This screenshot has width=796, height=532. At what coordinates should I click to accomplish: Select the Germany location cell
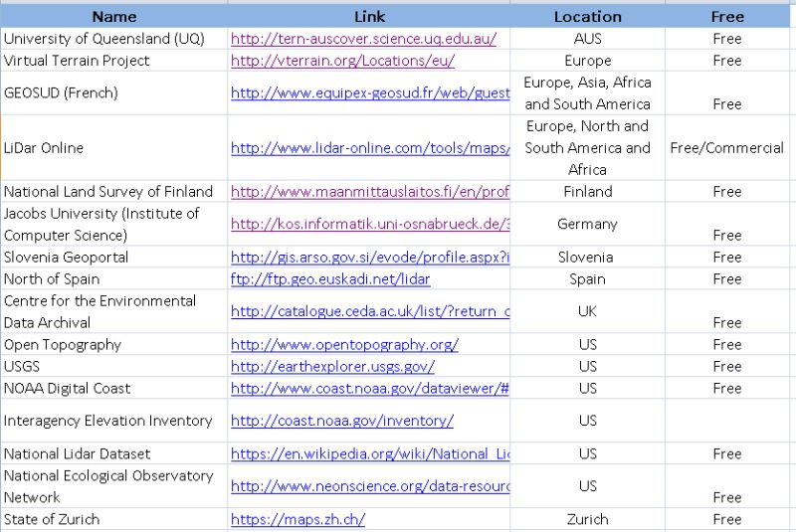pyautogui.click(x=587, y=224)
